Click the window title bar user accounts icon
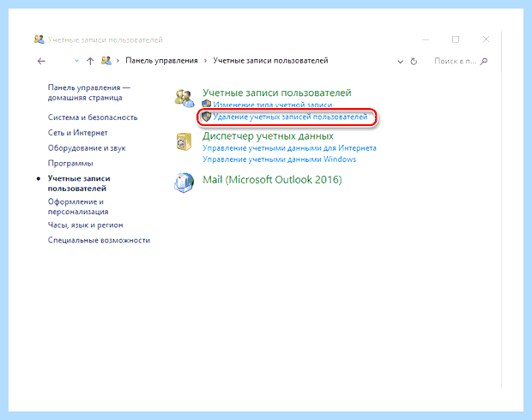Viewport: 532px width, 420px height. pyautogui.click(x=39, y=39)
